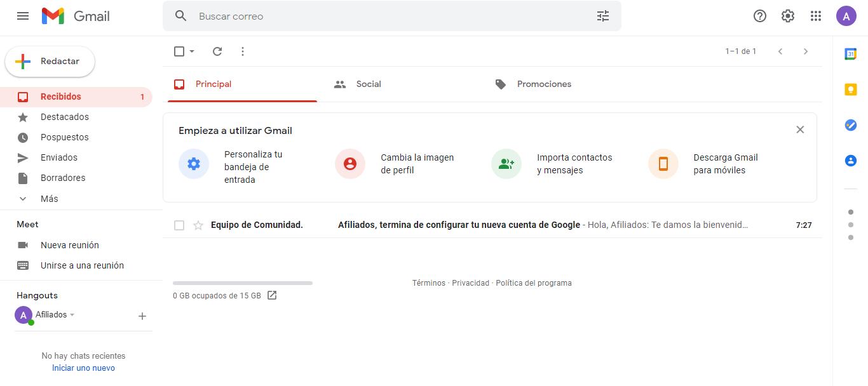Click the Iniciar uno nuevo link
Viewport: 868px width, 386px height.
[83, 368]
